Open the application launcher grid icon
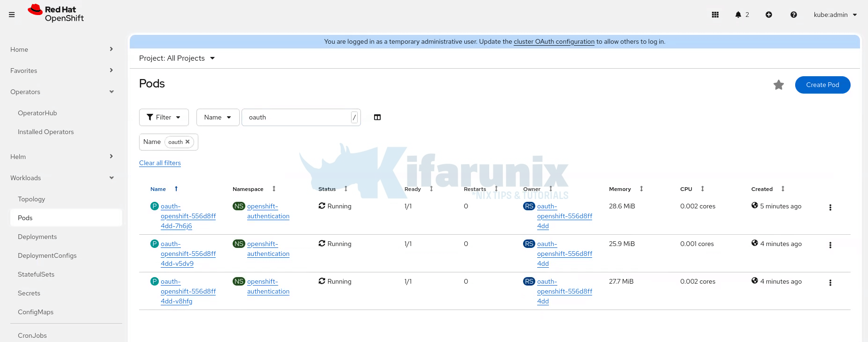 (715, 15)
